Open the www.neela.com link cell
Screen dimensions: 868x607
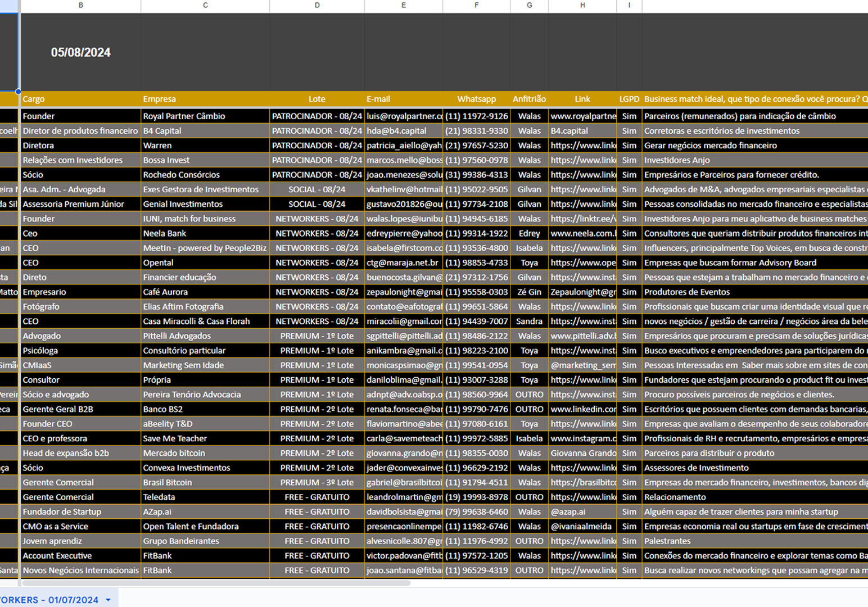pyautogui.click(x=582, y=233)
